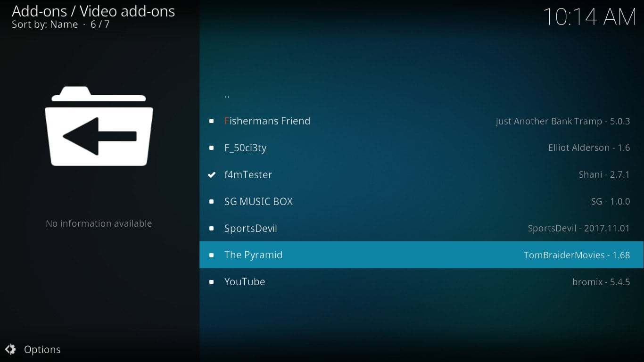Click 'No information available' text
The width and height of the screenshot is (644, 362).
99,223
